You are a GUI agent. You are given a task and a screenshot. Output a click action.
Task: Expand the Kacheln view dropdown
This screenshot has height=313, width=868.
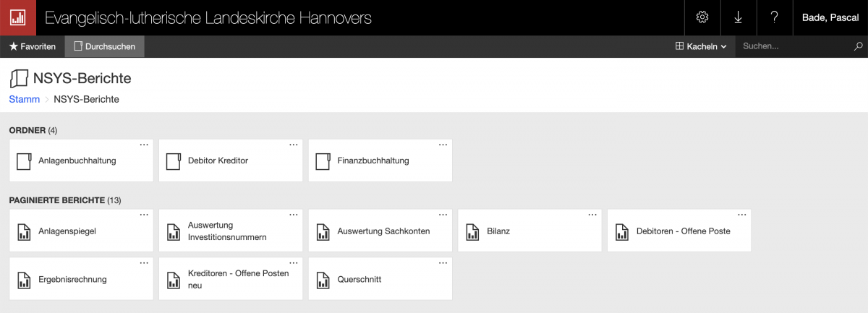(x=700, y=46)
